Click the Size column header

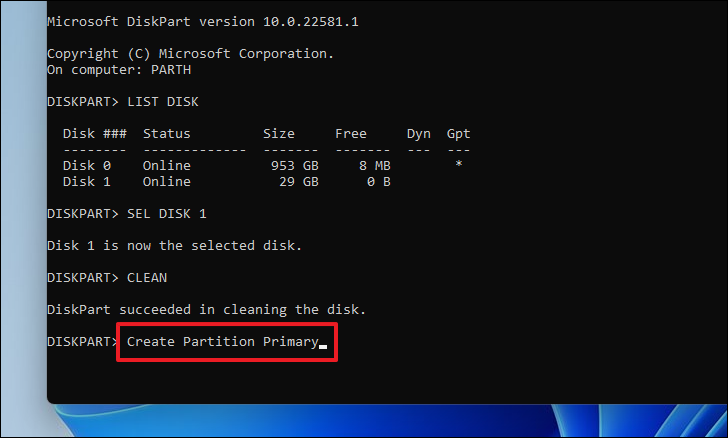[279, 134]
